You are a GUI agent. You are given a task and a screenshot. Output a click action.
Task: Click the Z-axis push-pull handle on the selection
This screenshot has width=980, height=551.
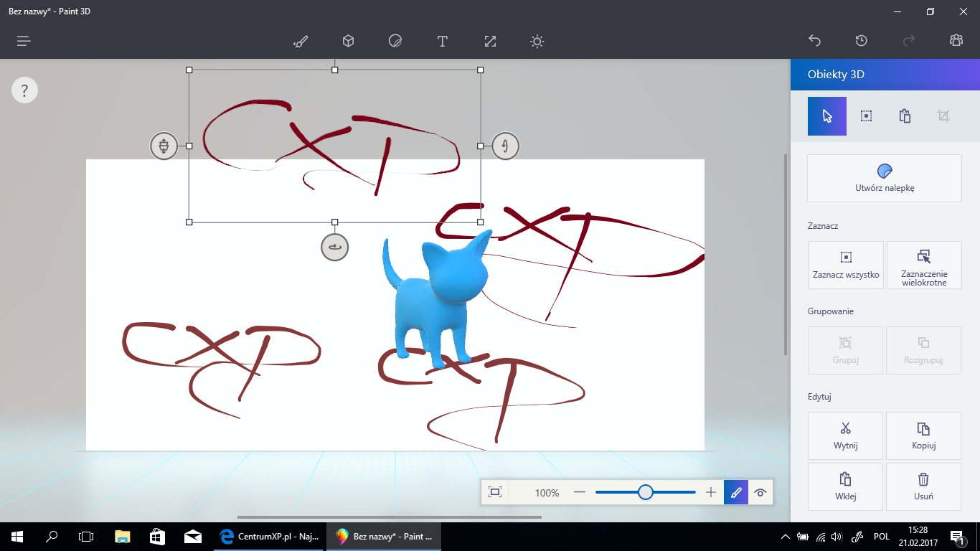[x=164, y=146]
